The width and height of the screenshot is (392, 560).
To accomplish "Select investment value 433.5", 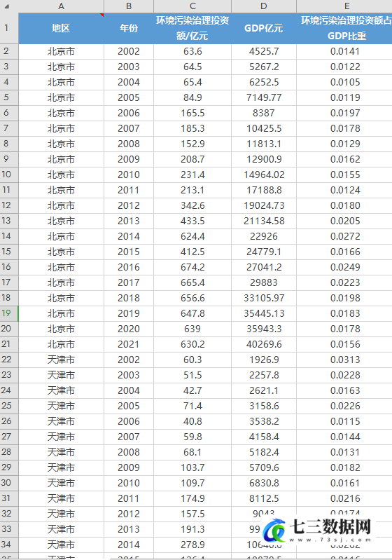I will [192, 221].
